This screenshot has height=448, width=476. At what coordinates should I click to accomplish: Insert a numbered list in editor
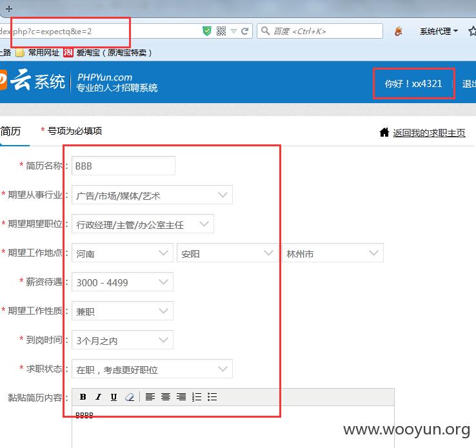[197, 396]
